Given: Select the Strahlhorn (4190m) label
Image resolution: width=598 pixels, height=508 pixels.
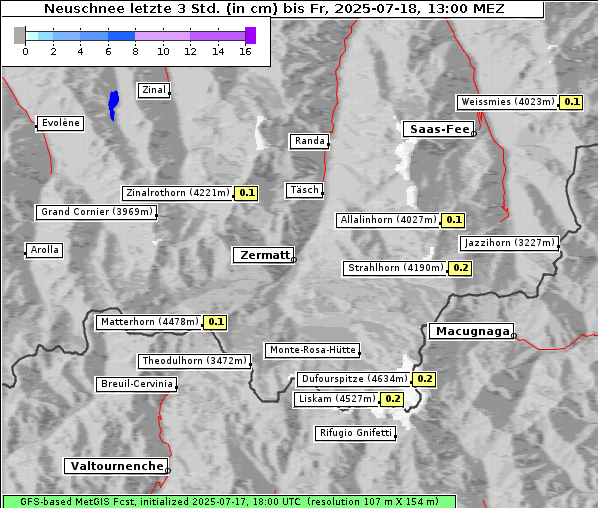Looking at the screenshot, I should [x=395, y=268].
